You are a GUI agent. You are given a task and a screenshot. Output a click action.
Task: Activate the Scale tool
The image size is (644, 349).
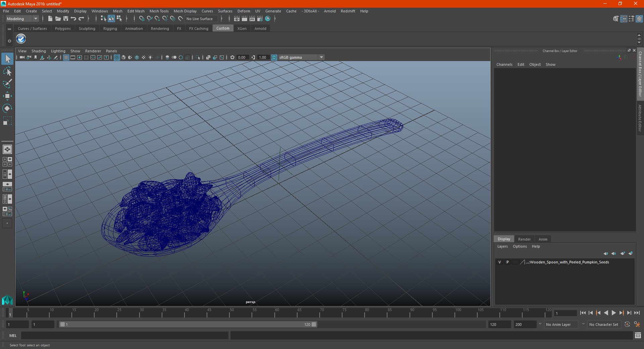pos(7,120)
